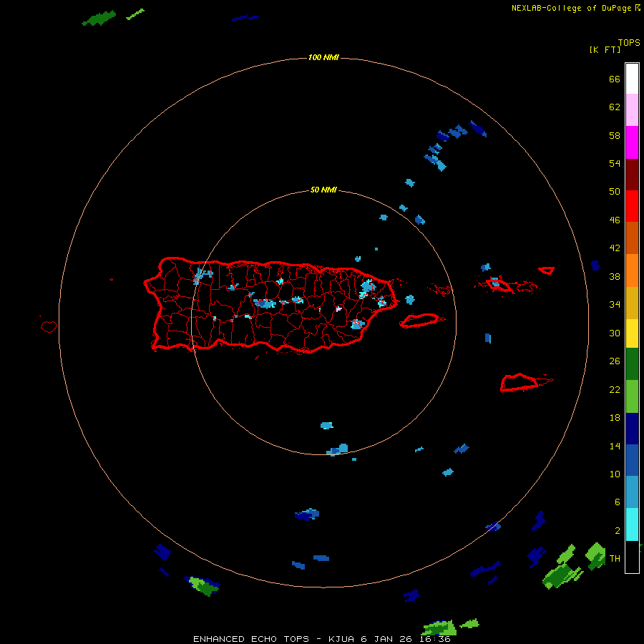Select the navy blue legend swatch
Screen dimensions: 644x644
click(x=632, y=429)
